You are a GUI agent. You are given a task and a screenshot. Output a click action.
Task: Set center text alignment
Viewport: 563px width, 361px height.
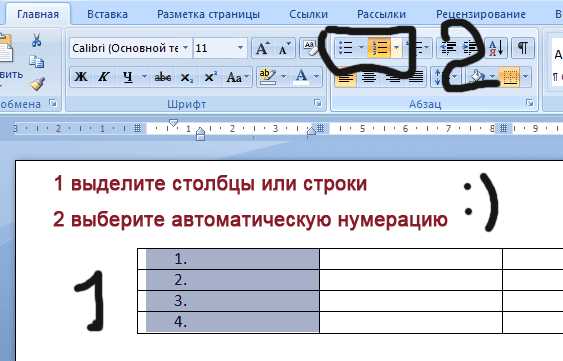[369, 77]
